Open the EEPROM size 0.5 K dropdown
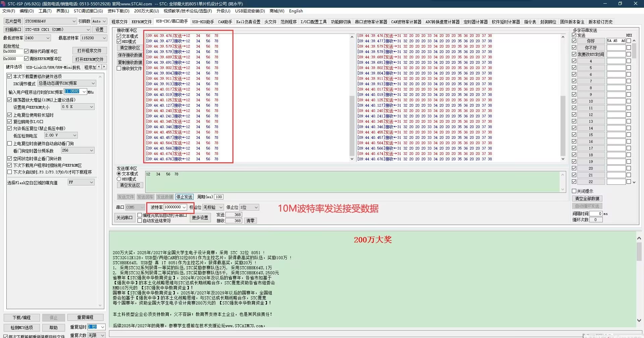This screenshot has width=644, height=338. coord(77,107)
